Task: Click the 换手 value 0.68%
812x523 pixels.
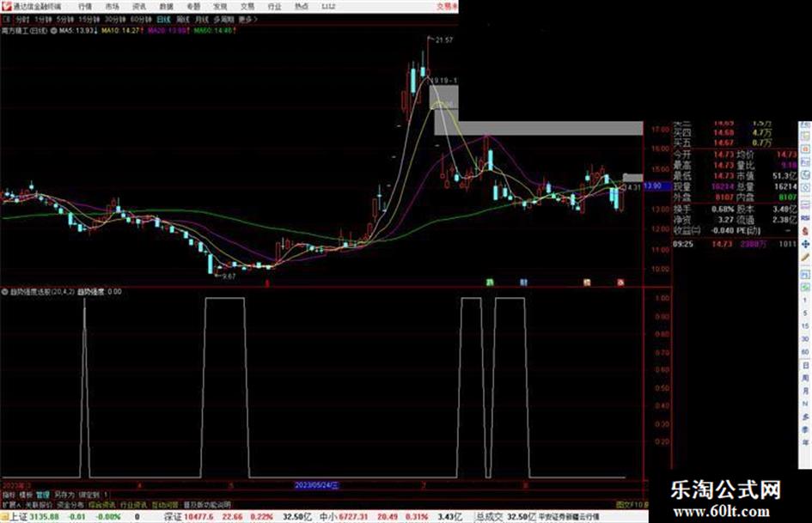Action: [x=723, y=210]
